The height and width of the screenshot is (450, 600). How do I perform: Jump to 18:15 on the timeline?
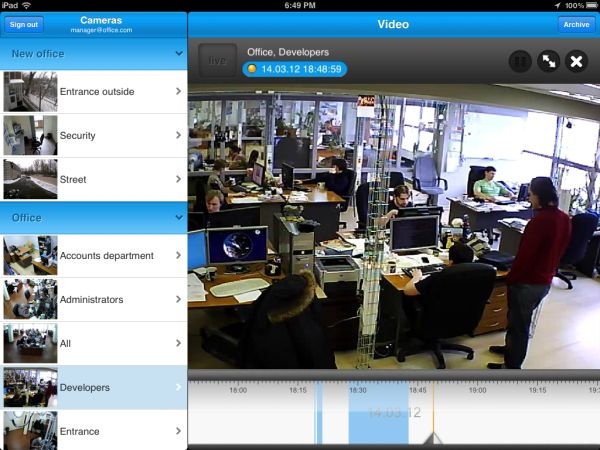[298, 390]
